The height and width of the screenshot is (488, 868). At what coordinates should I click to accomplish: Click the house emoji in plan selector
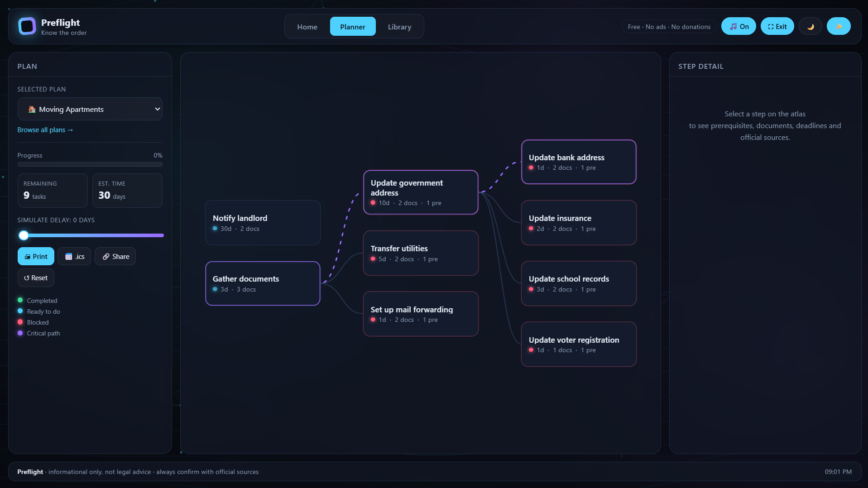32,109
